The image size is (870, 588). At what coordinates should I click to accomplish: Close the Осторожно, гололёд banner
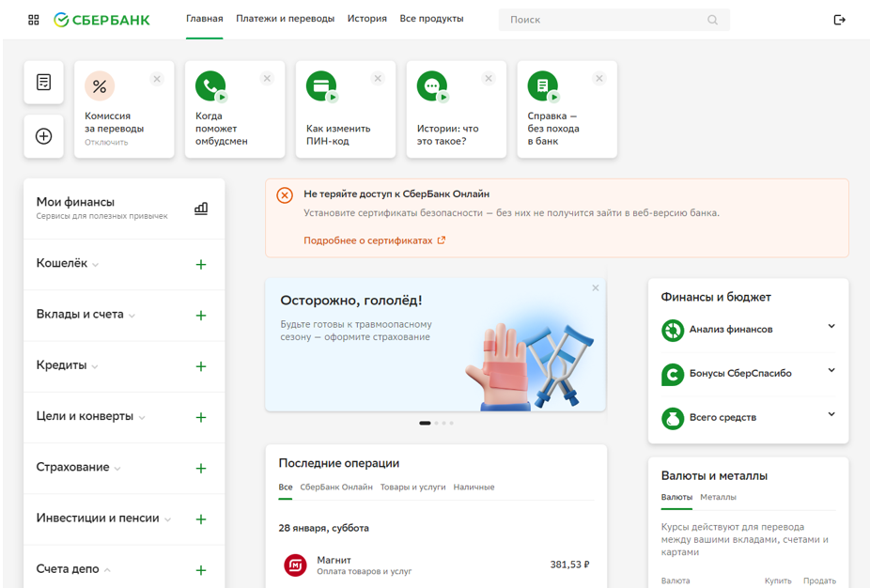click(x=596, y=288)
